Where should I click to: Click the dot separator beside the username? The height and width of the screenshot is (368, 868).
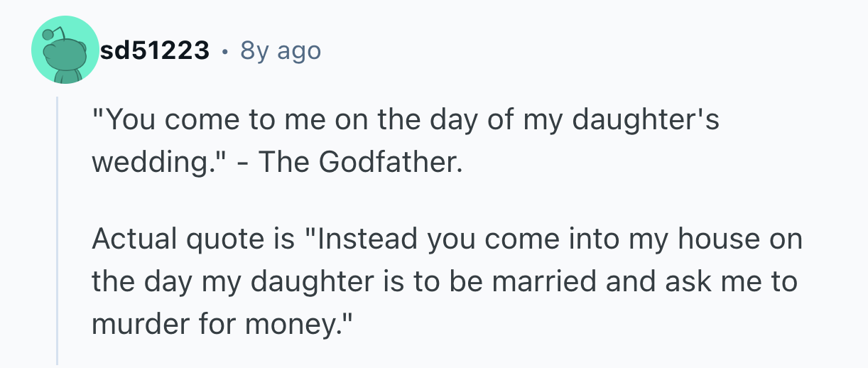(x=224, y=50)
